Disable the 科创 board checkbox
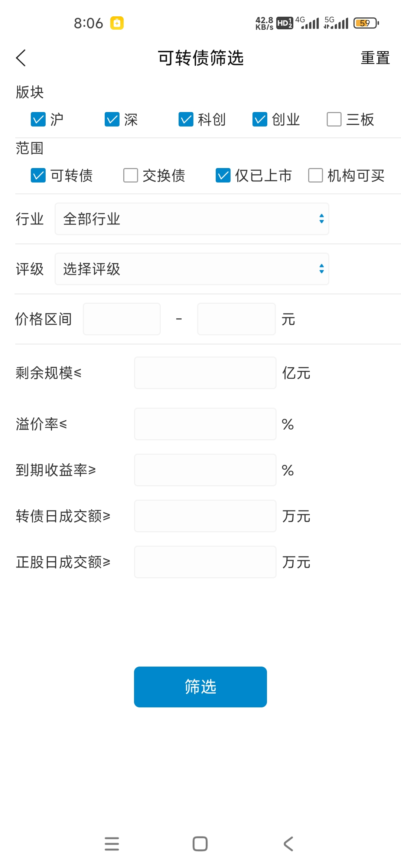The height and width of the screenshot is (868, 401). click(186, 119)
